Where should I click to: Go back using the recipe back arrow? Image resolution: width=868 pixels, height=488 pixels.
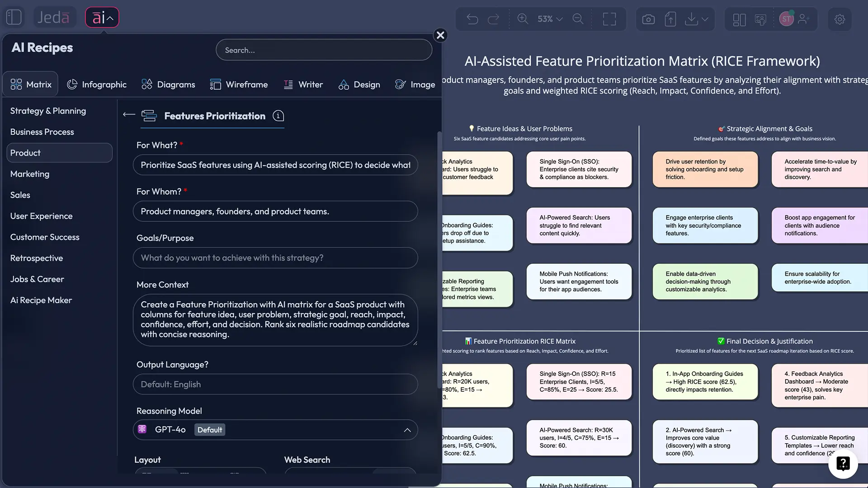[x=128, y=114]
